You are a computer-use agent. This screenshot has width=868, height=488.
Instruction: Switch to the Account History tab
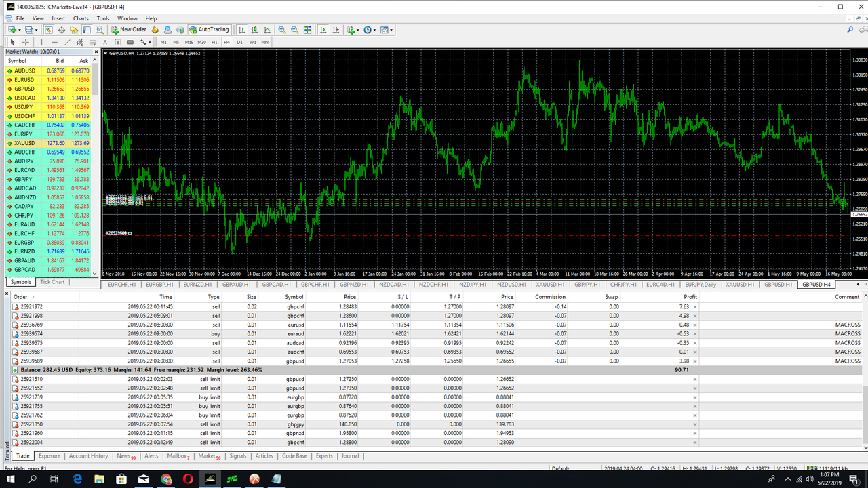88,456
